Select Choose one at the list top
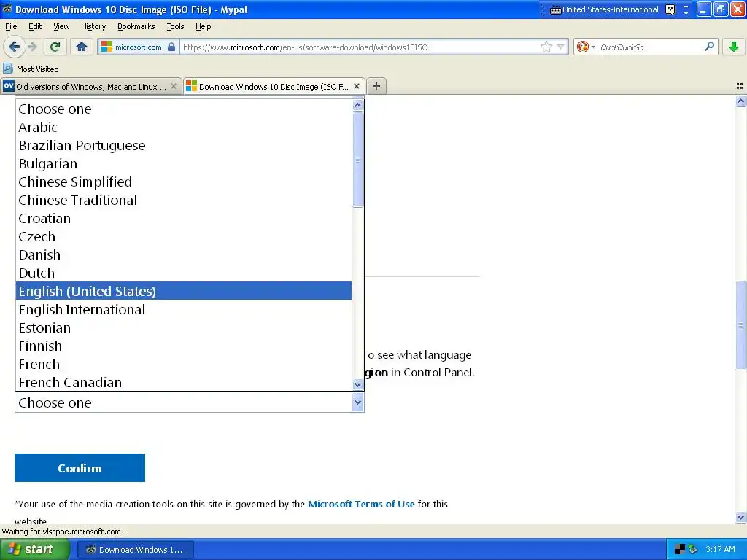The height and width of the screenshot is (560, 747). 183,109
